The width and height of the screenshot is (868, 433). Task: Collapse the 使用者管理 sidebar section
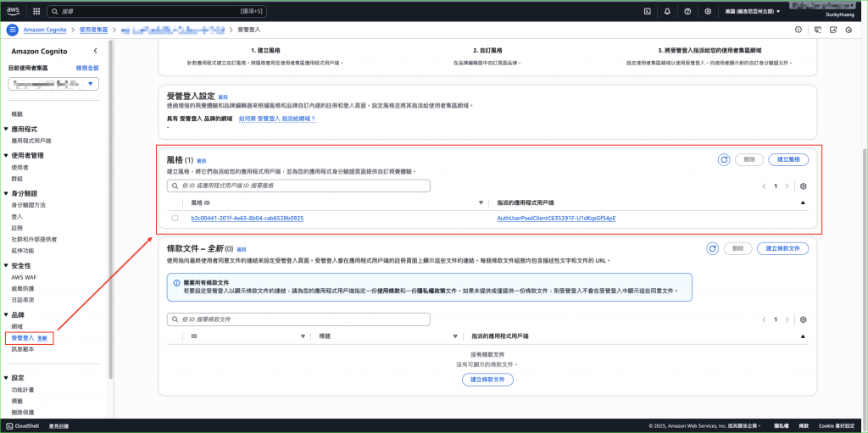click(x=6, y=156)
